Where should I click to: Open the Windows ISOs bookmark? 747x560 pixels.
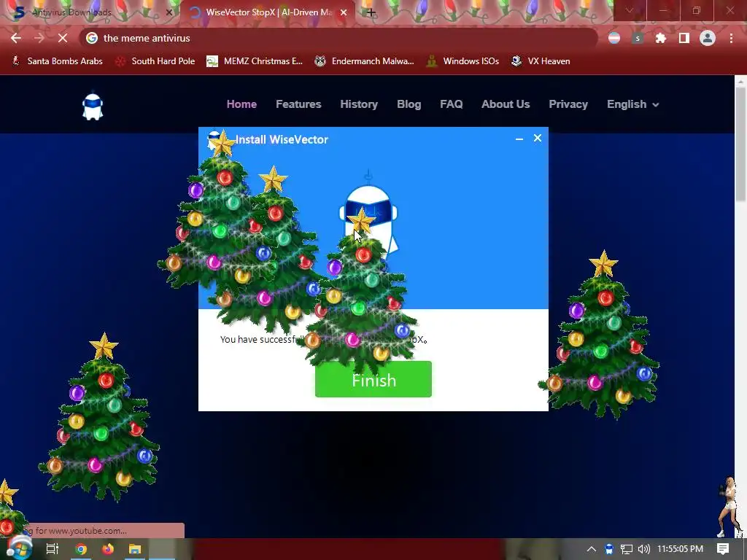coord(462,61)
